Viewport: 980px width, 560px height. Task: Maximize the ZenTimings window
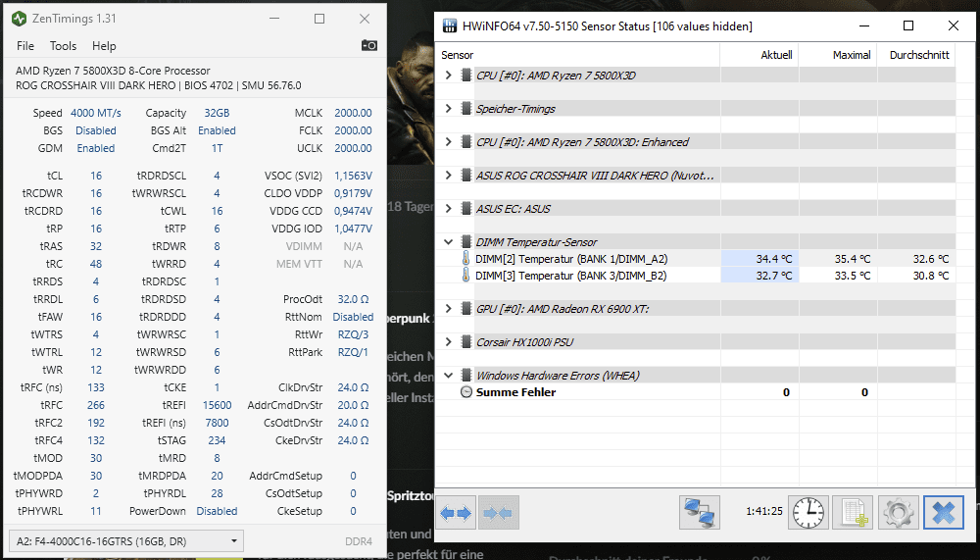click(319, 19)
